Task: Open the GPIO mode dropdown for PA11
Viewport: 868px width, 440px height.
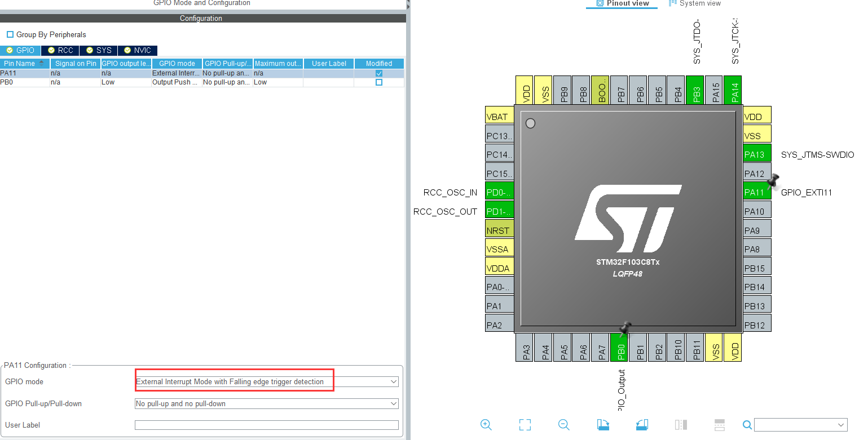Action: pos(394,381)
